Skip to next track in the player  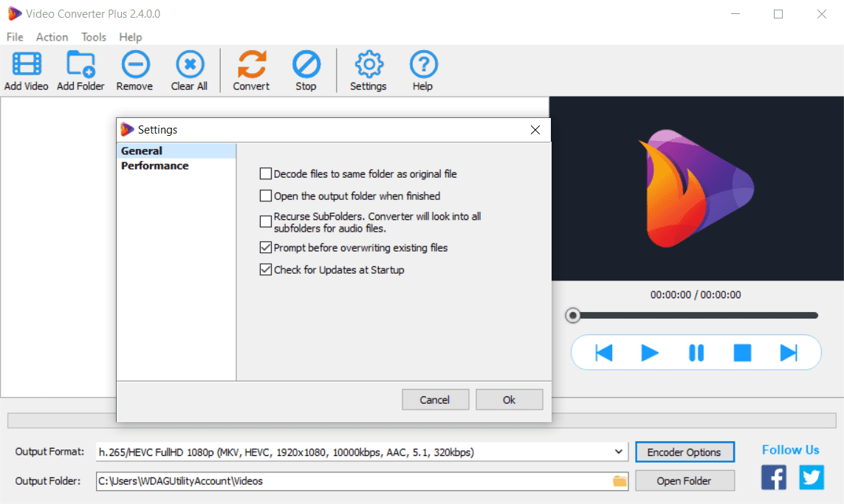789,353
